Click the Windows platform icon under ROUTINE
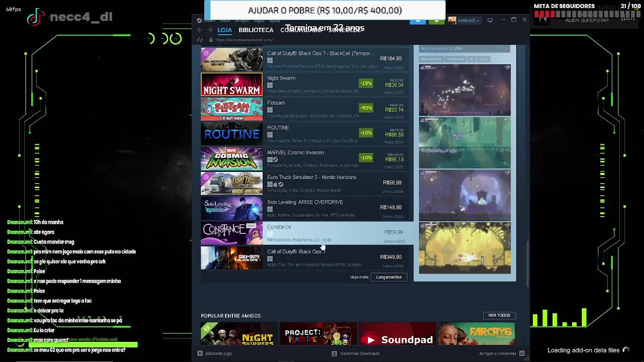The height and width of the screenshot is (362, 644). point(270,135)
